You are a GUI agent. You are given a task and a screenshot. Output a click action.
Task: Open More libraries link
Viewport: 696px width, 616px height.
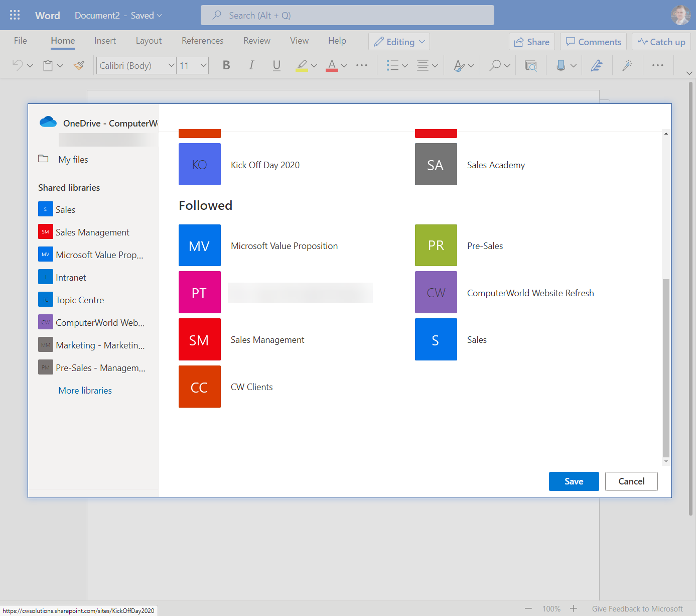pyautogui.click(x=85, y=390)
